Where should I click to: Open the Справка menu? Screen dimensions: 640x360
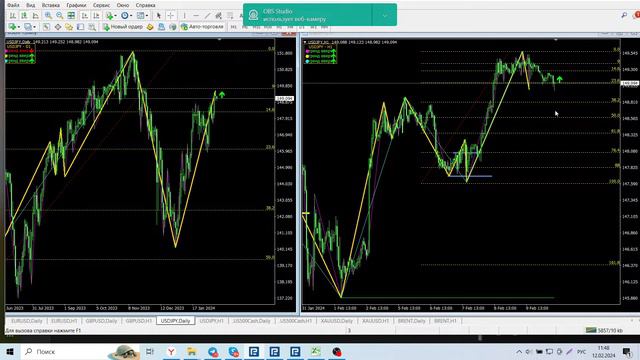tap(145, 5)
